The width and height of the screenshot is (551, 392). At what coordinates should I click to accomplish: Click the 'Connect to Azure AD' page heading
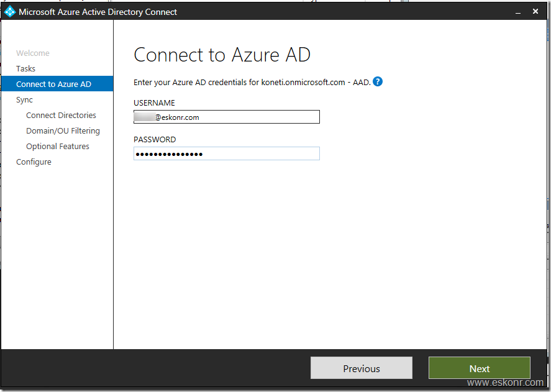pyautogui.click(x=222, y=55)
